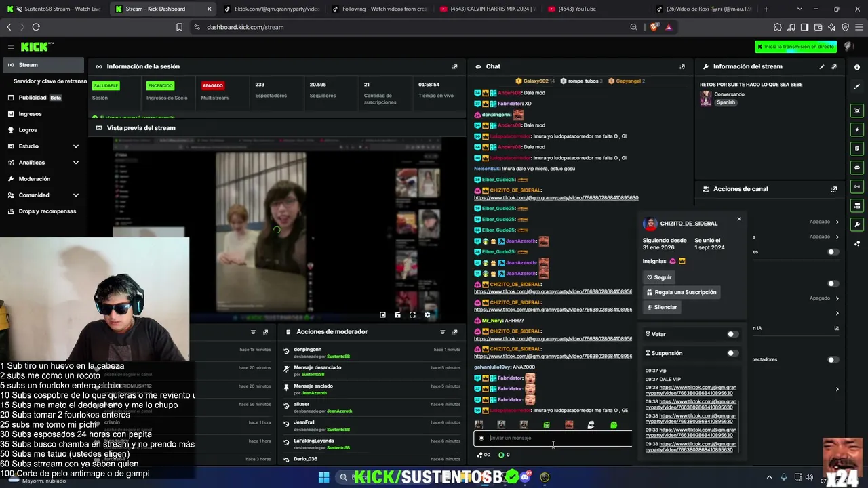This screenshot has width=868, height=488.
Task: Expand the Analíticas sidebar section
Action: point(75,163)
